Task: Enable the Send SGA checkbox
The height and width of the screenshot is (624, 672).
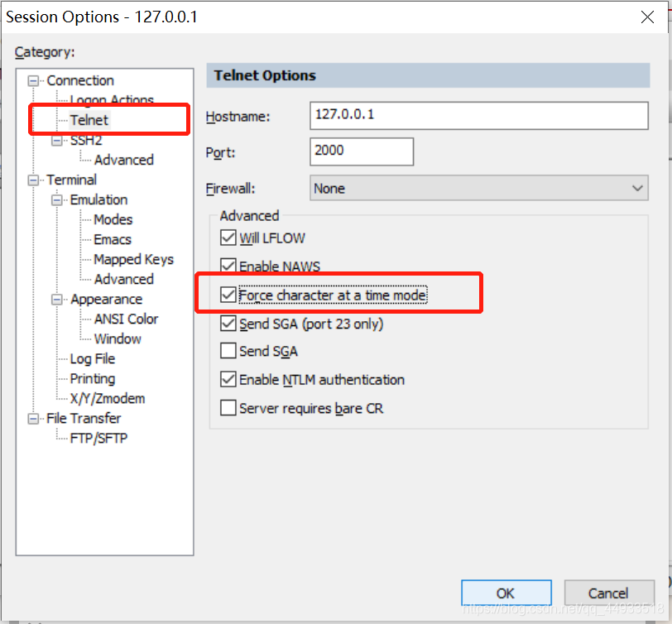Action: 228,351
